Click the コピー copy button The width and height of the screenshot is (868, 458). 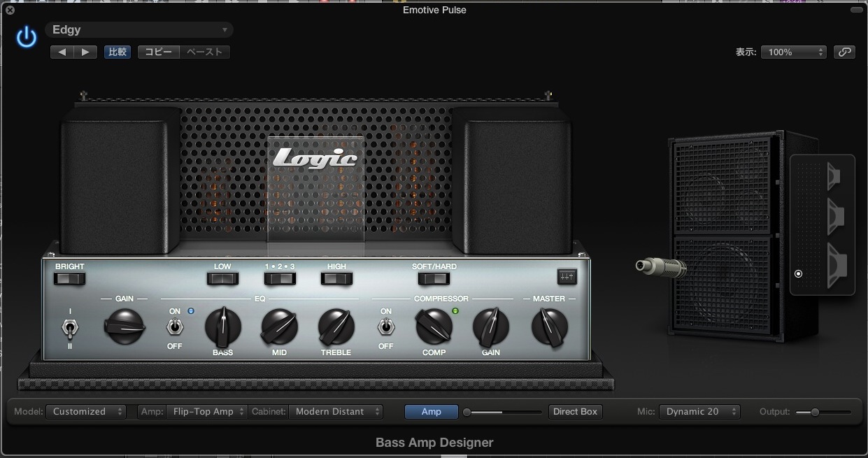point(159,52)
